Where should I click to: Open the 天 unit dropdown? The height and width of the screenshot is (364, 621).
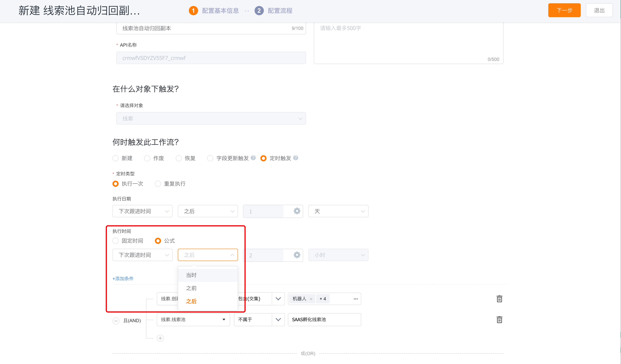pos(338,211)
